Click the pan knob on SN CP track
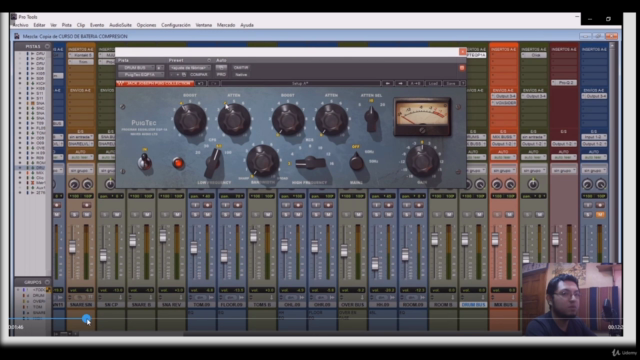Image resolution: width=640 pixels, height=360 pixels. pos(110,184)
